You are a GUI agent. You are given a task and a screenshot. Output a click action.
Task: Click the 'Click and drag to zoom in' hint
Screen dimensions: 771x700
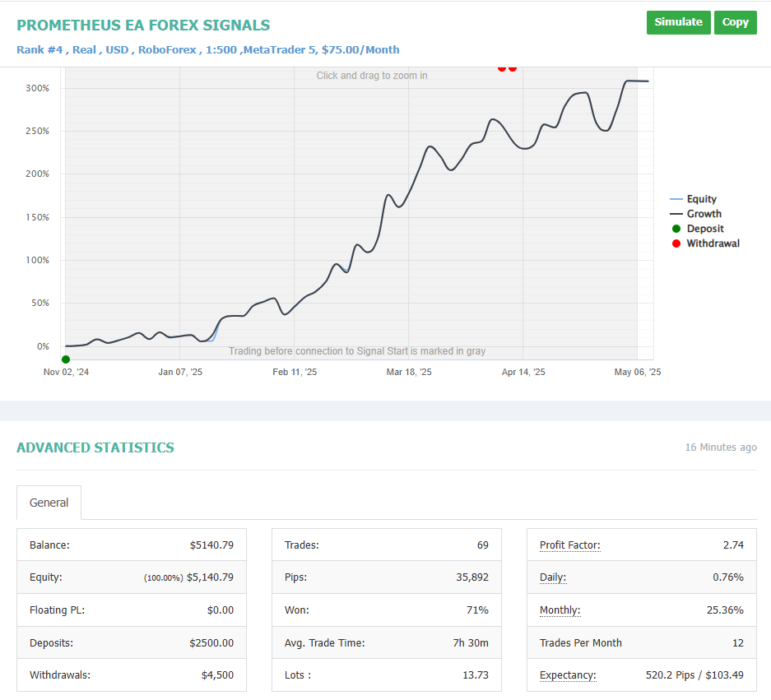372,76
